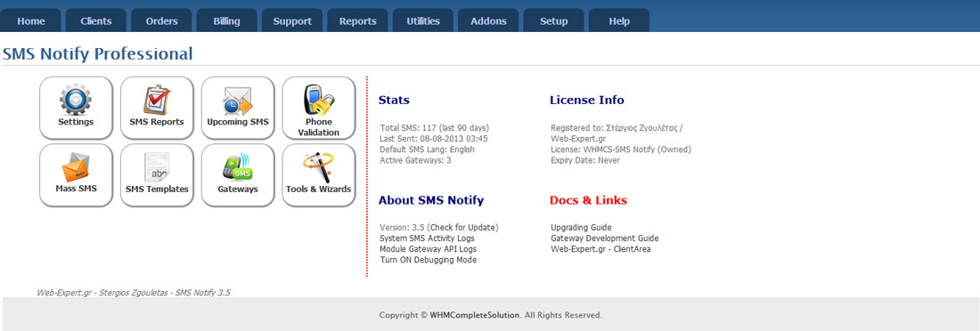
Task: Open the Upgrading Guide link
Action: click(x=581, y=227)
